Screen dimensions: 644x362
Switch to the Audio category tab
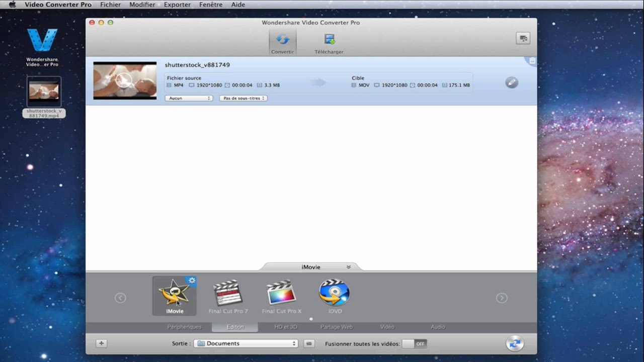(438, 327)
